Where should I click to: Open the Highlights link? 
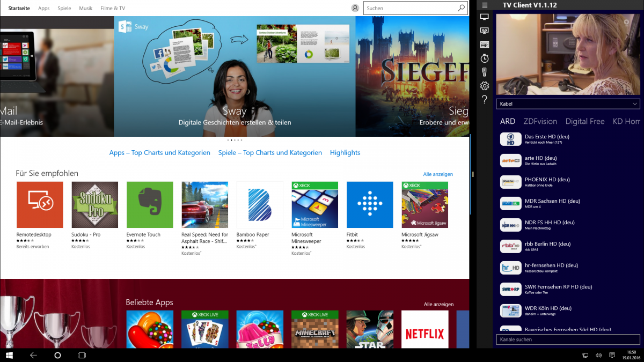pyautogui.click(x=345, y=153)
